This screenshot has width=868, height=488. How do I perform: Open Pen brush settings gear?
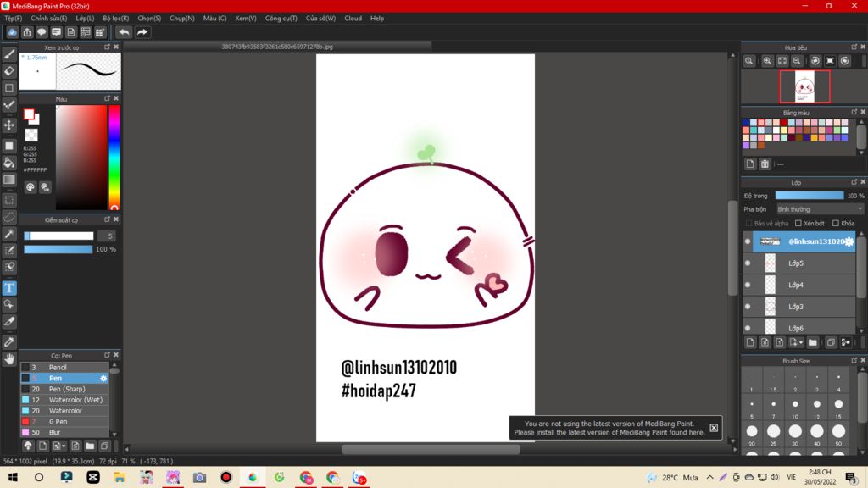pos(103,379)
